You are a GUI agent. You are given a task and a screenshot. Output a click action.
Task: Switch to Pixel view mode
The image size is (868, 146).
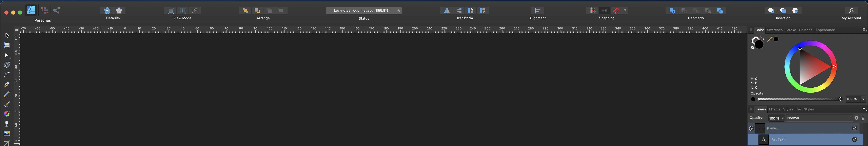[x=171, y=11]
